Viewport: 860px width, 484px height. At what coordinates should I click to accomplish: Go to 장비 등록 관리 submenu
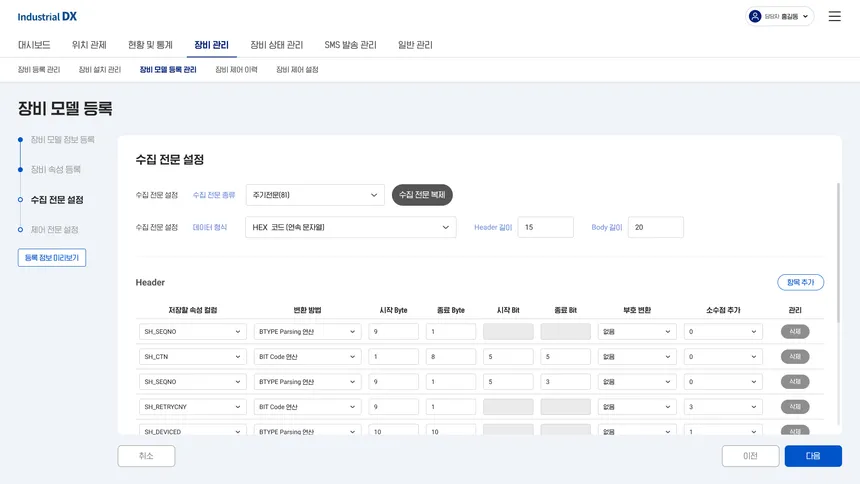(x=38, y=70)
